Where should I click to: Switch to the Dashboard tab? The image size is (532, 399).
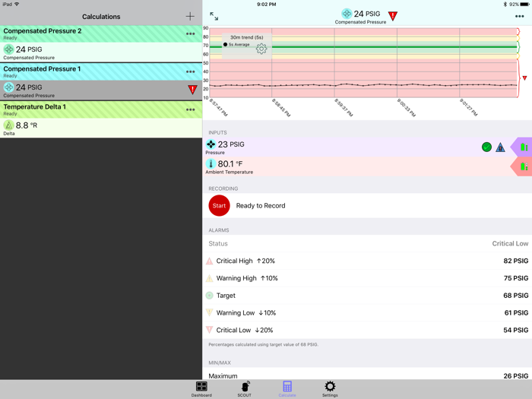click(x=201, y=389)
